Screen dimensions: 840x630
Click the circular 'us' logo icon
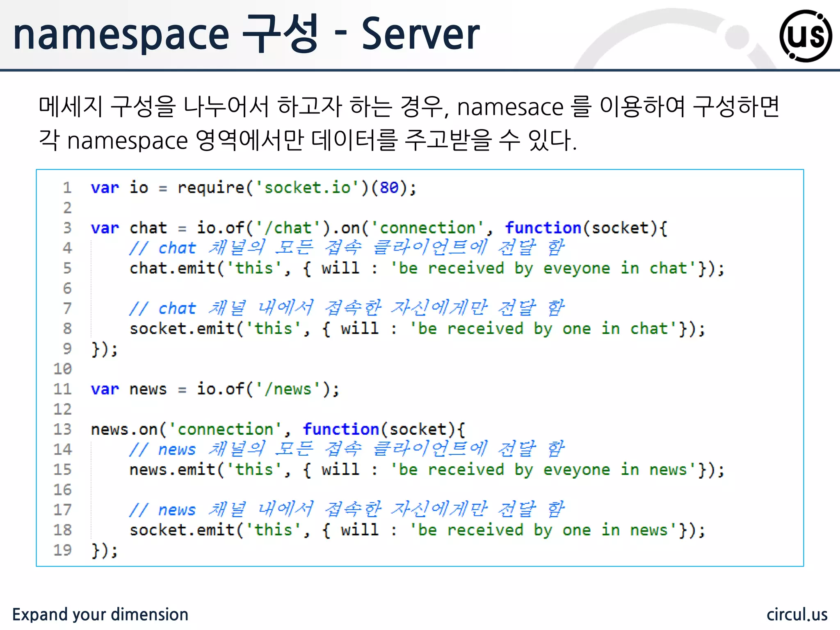tap(806, 36)
